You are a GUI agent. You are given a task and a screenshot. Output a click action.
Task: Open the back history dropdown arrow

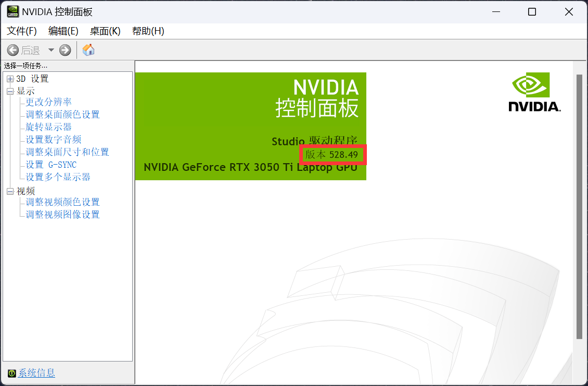[x=51, y=50]
